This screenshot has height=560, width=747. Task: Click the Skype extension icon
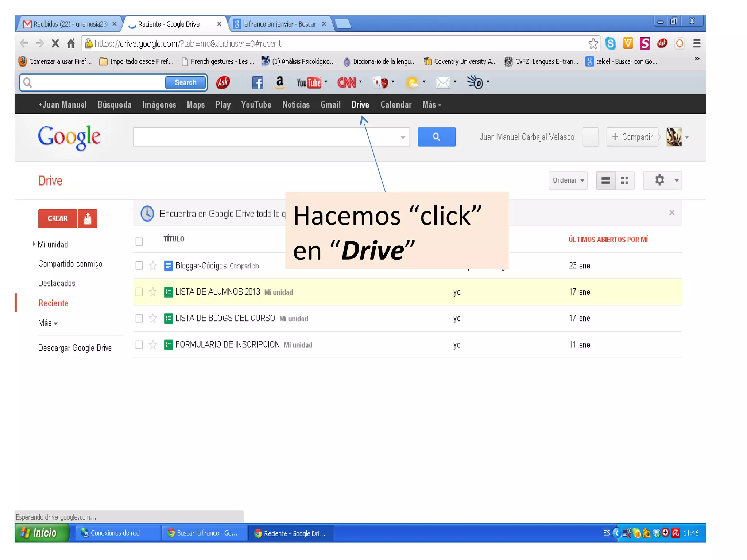[611, 44]
